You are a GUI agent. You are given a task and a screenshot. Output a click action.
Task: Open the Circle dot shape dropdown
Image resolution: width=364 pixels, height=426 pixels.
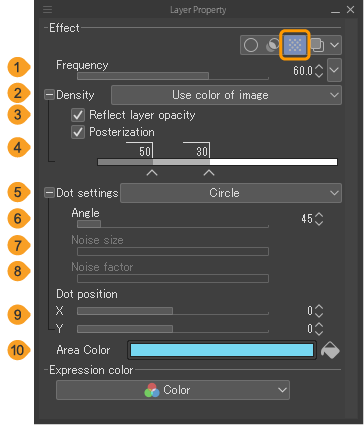click(231, 193)
